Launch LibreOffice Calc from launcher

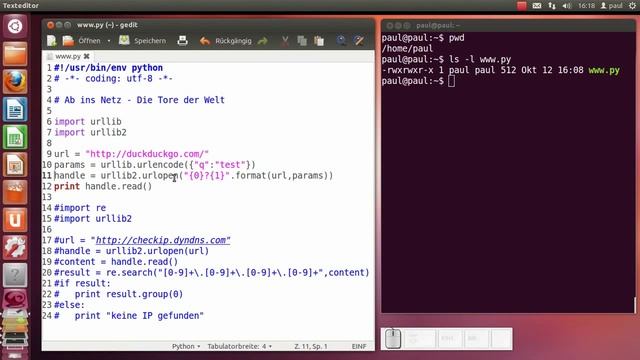pyautogui.click(x=15, y=137)
